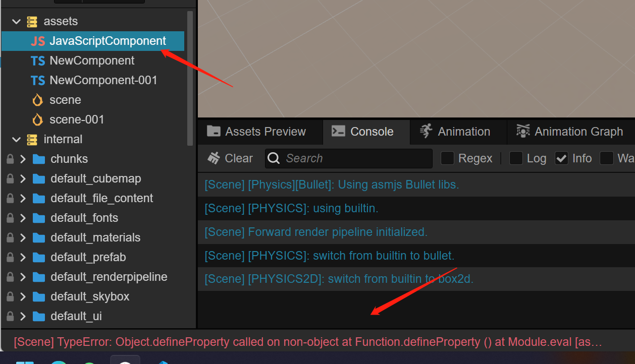Enable the Log filter checkbox
635x364 pixels.
[x=516, y=158]
